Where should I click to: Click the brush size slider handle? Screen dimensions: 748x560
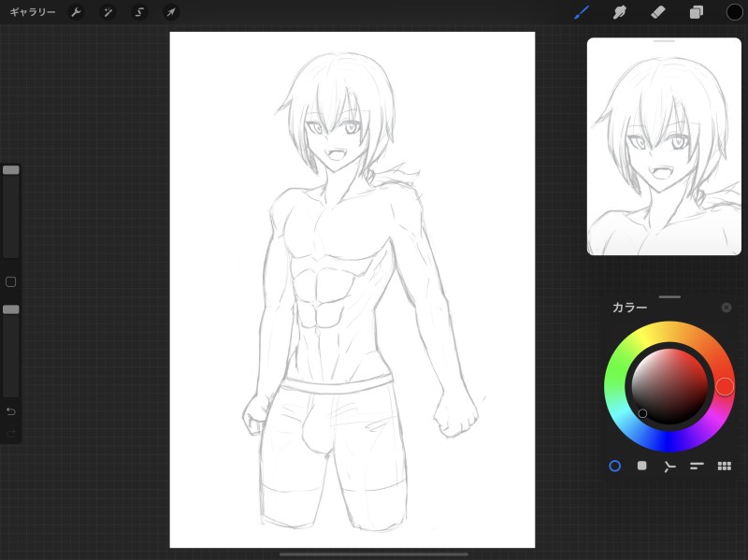click(x=11, y=170)
